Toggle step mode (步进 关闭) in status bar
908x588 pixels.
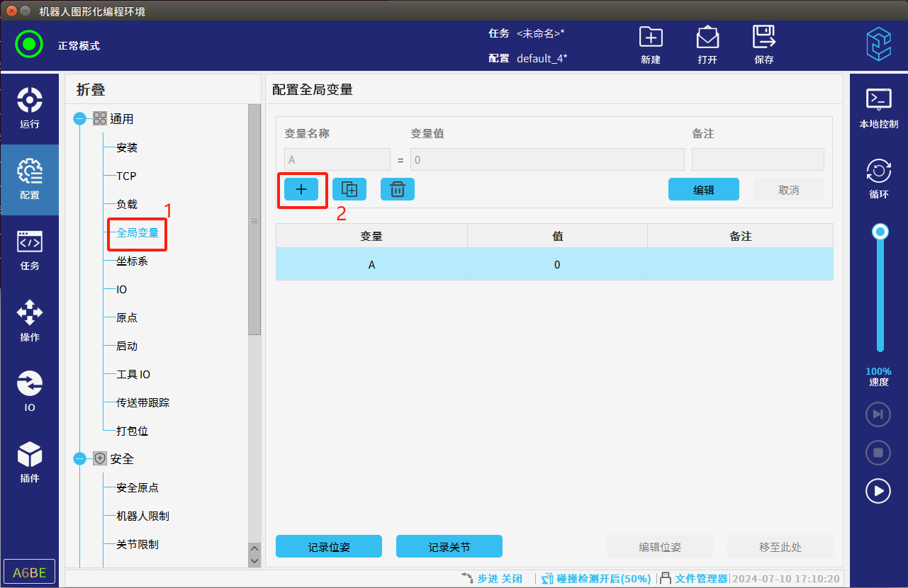pos(493,579)
